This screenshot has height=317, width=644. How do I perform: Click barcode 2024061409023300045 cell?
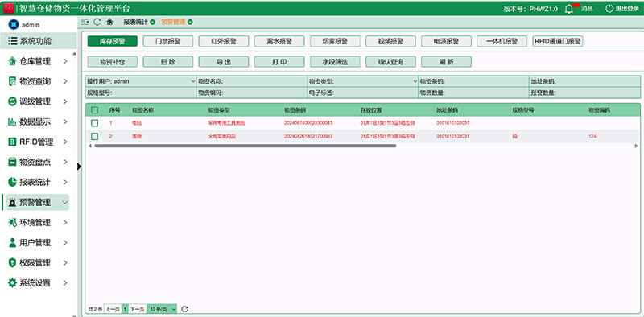pyautogui.click(x=308, y=123)
